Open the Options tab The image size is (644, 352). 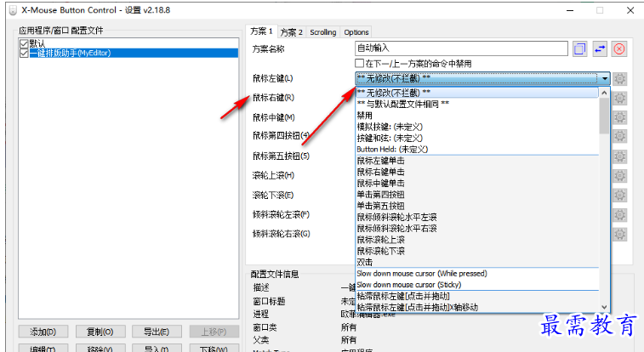click(x=356, y=32)
